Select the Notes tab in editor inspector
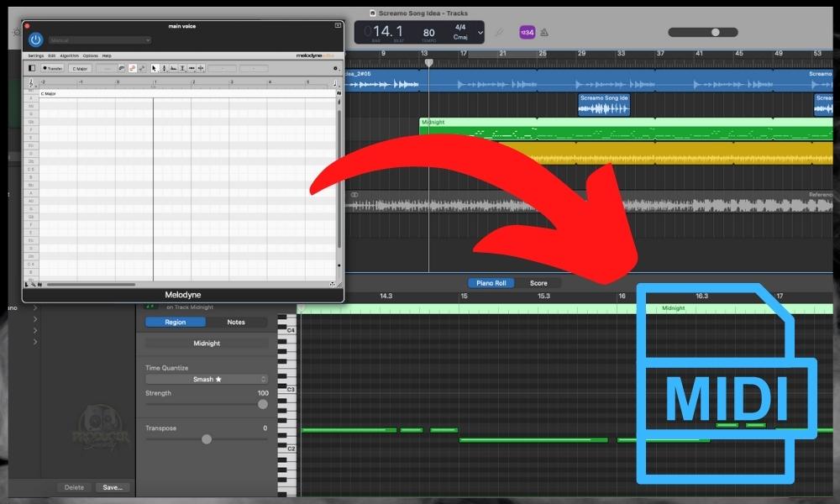The width and height of the screenshot is (840, 504). pos(236,322)
